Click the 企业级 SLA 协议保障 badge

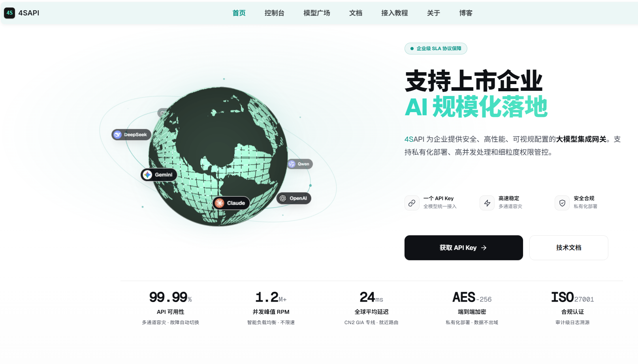click(436, 49)
